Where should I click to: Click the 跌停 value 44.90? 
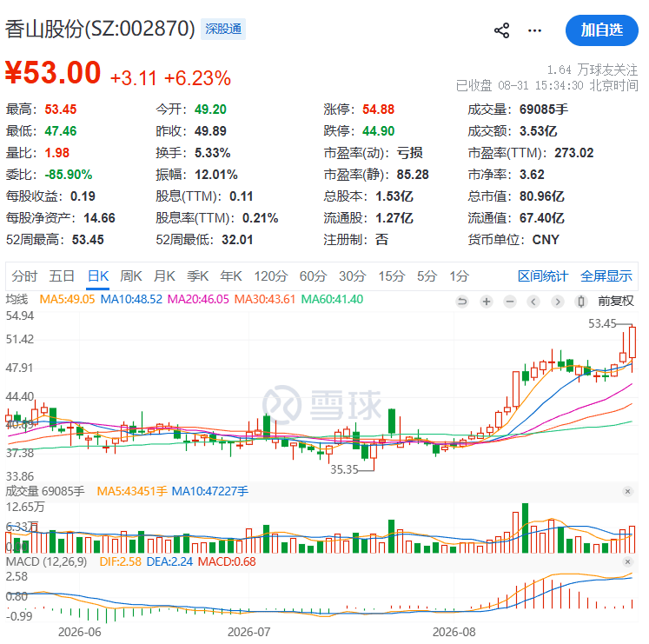coord(378,131)
